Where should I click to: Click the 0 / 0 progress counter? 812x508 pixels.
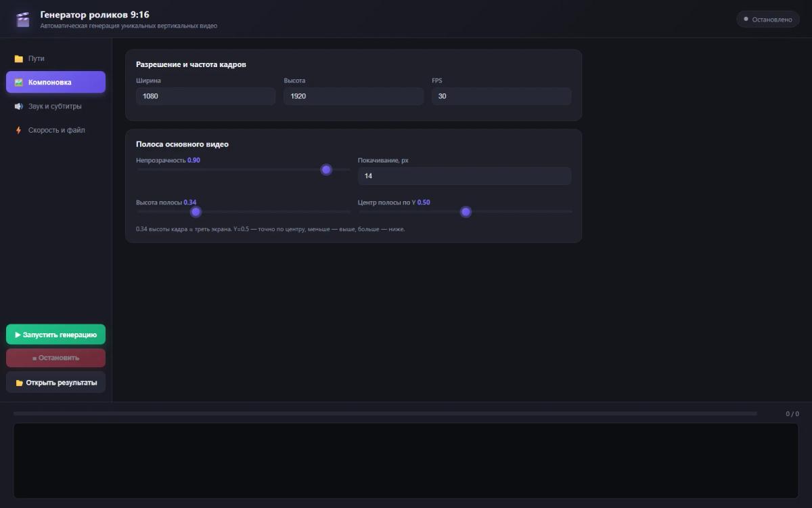(792, 414)
